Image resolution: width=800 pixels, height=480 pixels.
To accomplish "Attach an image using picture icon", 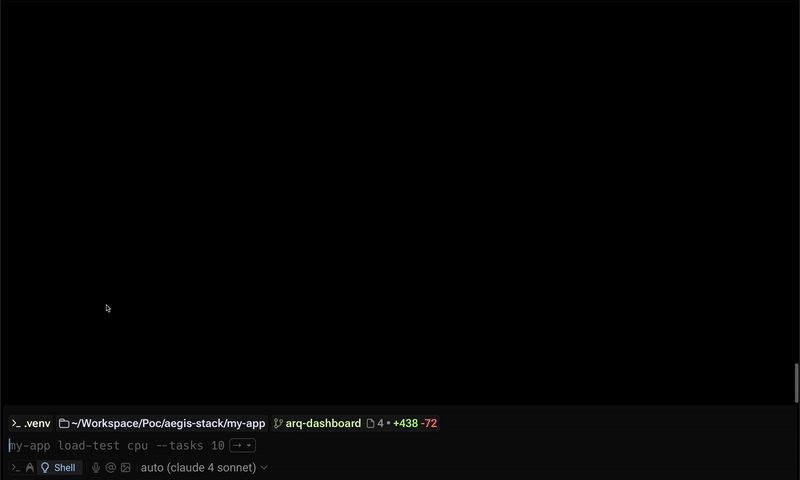I will point(126,468).
